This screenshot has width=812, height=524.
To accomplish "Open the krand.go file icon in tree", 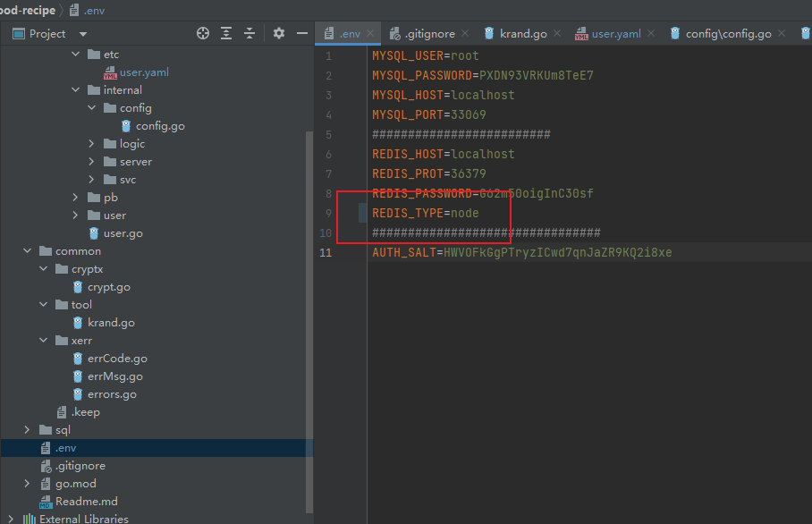I will pos(78,322).
